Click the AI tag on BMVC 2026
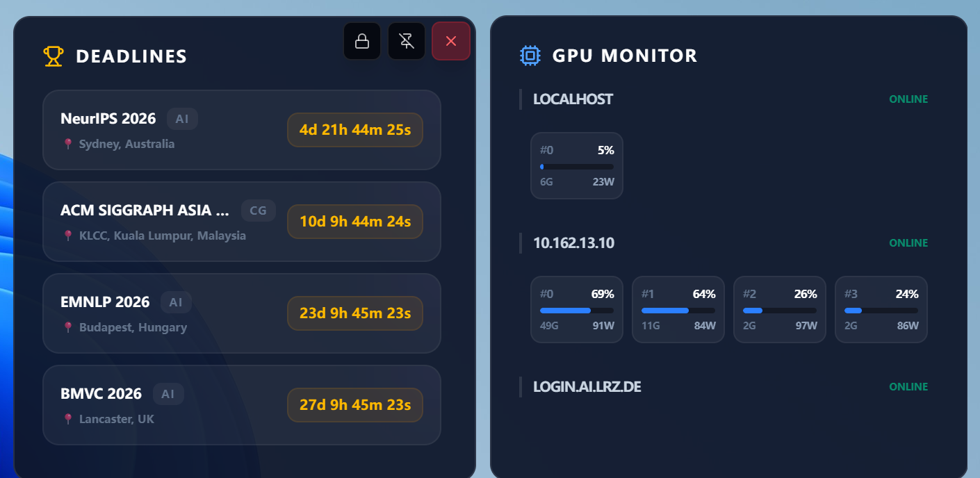980x478 pixels. coord(168,394)
